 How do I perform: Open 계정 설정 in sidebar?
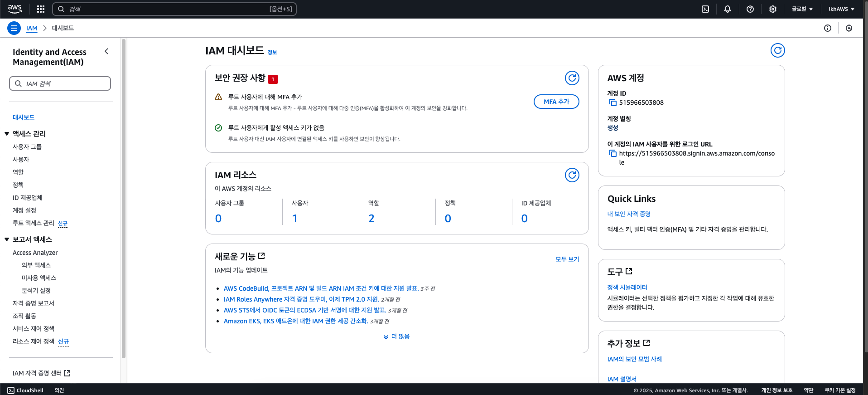click(x=24, y=210)
